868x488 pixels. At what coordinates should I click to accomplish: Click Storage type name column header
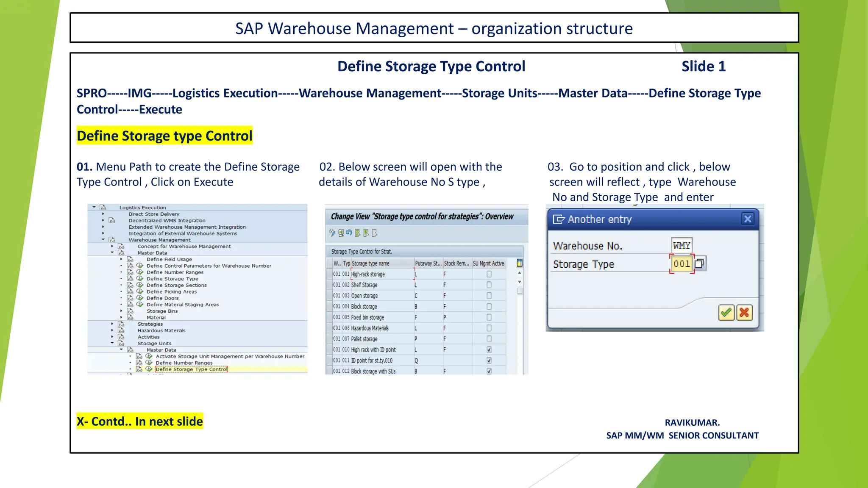[x=382, y=263]
